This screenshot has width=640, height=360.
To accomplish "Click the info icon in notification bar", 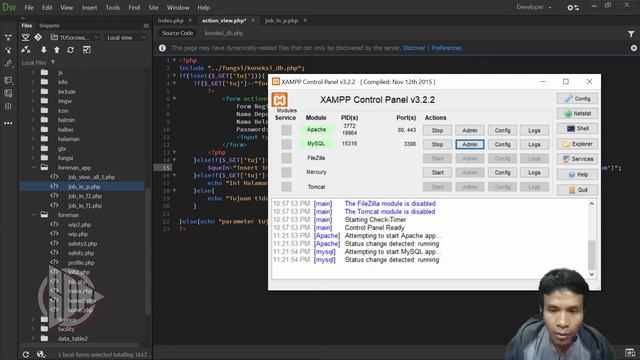I will tap(162, 48).
